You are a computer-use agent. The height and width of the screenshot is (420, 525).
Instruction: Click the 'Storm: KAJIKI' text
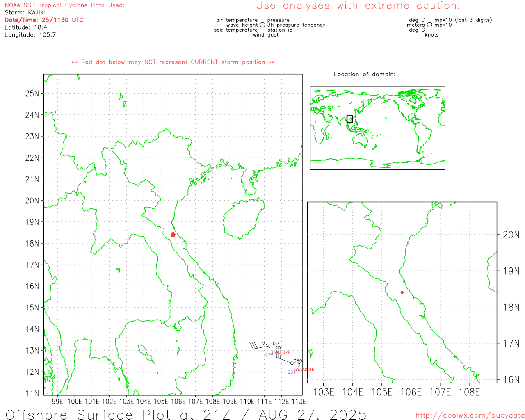tap(25, 13)
